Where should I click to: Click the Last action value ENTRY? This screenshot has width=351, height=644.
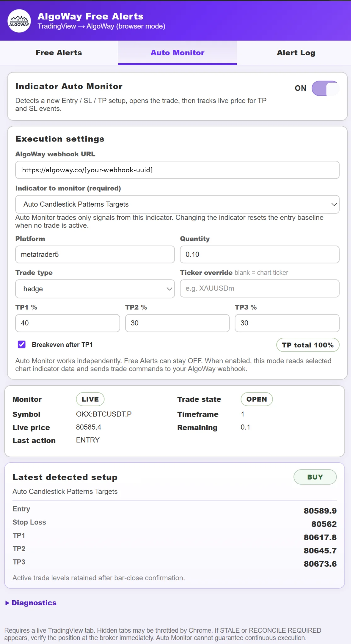(x=88, y=440)
